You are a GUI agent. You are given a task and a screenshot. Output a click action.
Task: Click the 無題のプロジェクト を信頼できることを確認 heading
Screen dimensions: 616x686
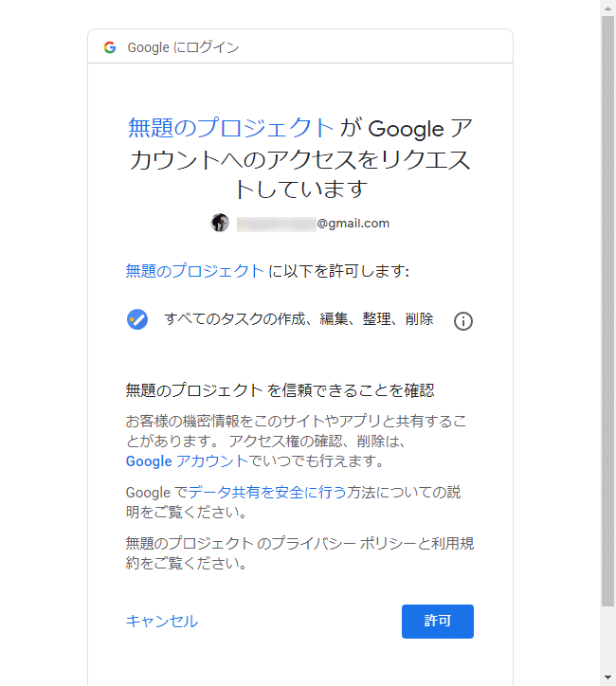coord(280,390)
